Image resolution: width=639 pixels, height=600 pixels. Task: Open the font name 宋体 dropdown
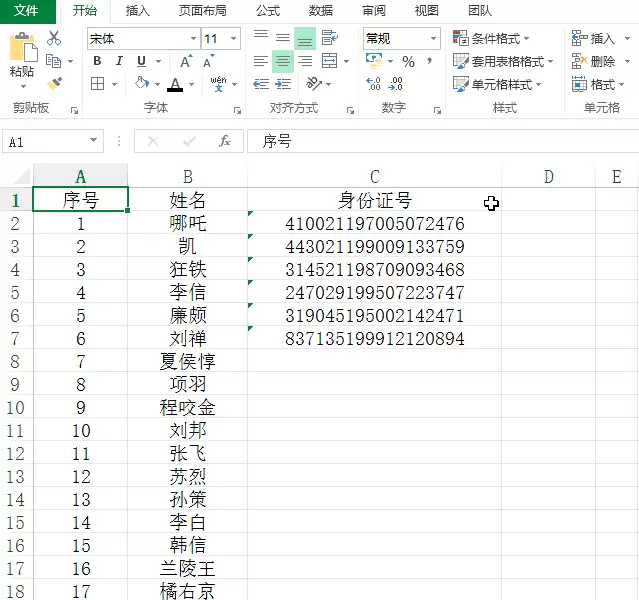(x=193, y=39)
